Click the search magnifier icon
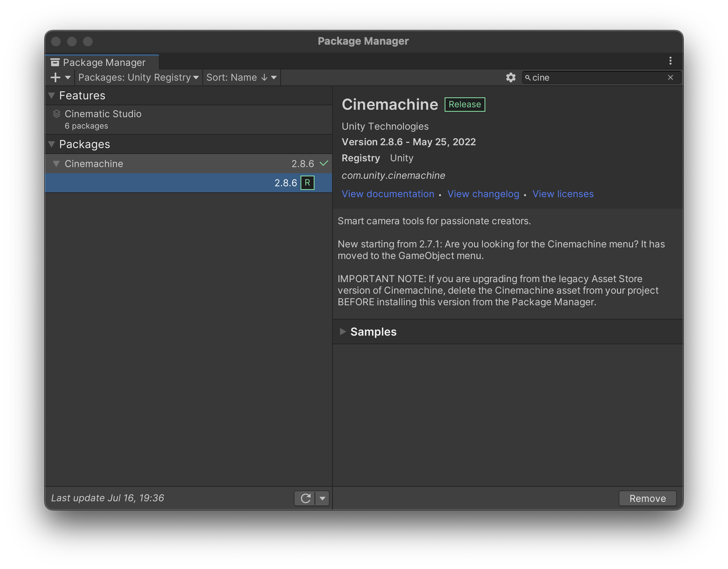728x569 pixels. tap(528, 77)
